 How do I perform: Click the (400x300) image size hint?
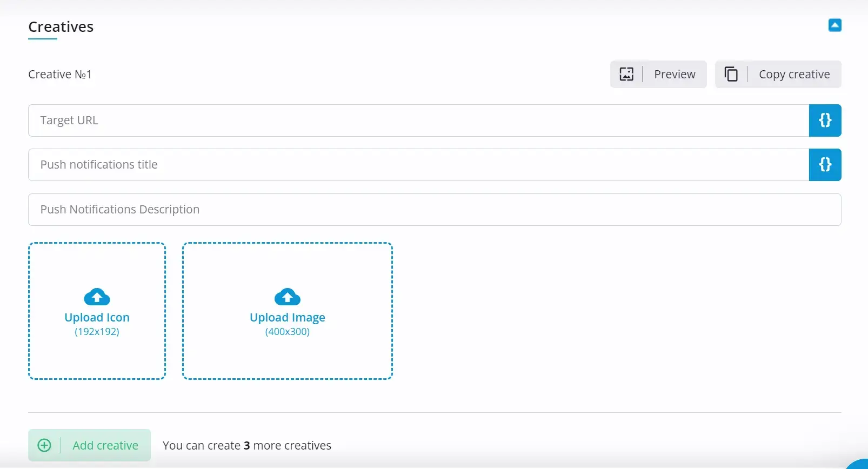tap(287, 332)
